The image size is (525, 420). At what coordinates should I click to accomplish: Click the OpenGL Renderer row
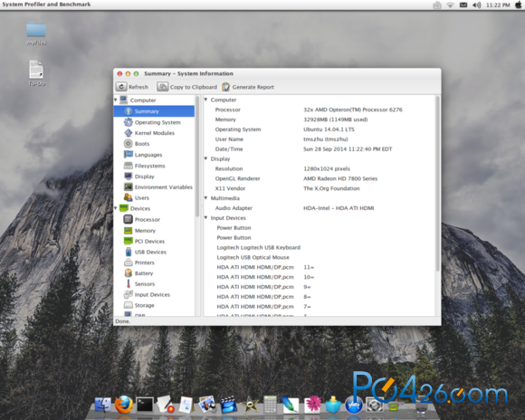coord(319,178)
